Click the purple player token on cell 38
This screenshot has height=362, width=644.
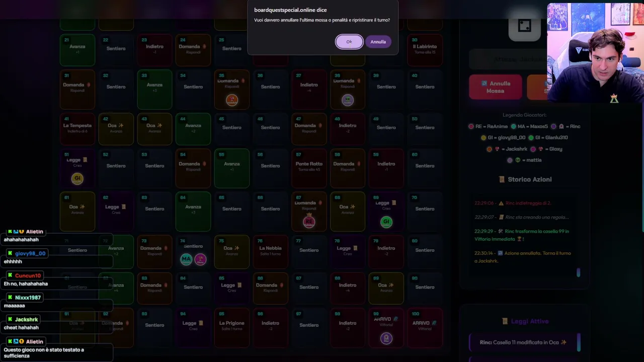pos(348,100)
